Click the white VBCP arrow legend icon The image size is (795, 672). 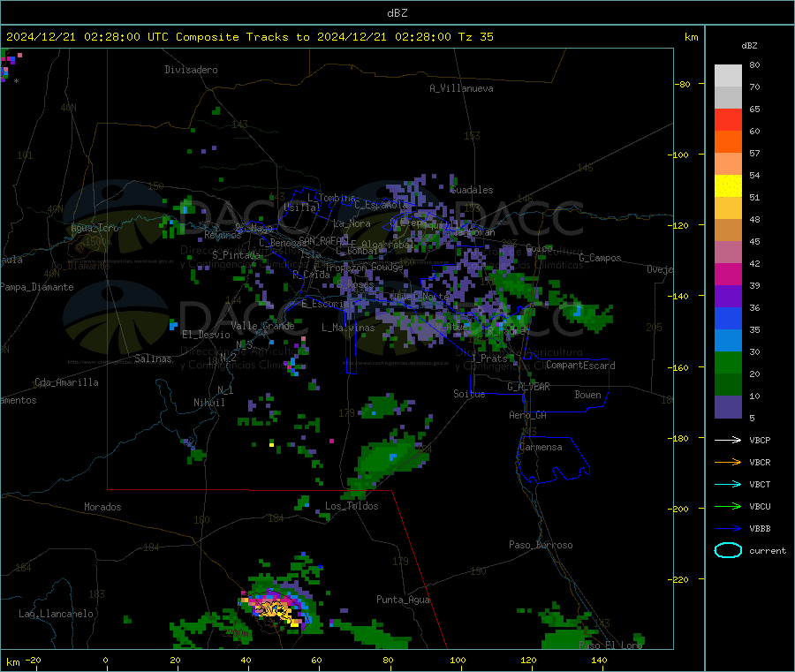(728, 440)
